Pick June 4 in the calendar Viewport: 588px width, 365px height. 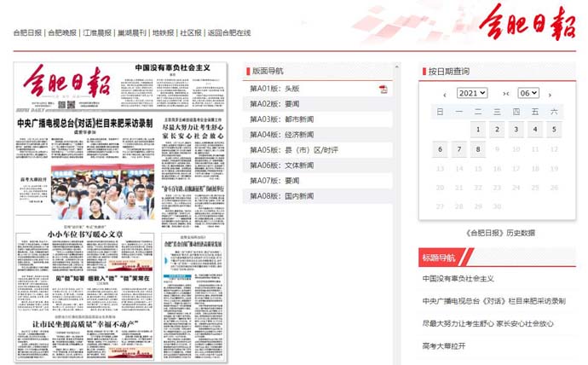[535, 130]
